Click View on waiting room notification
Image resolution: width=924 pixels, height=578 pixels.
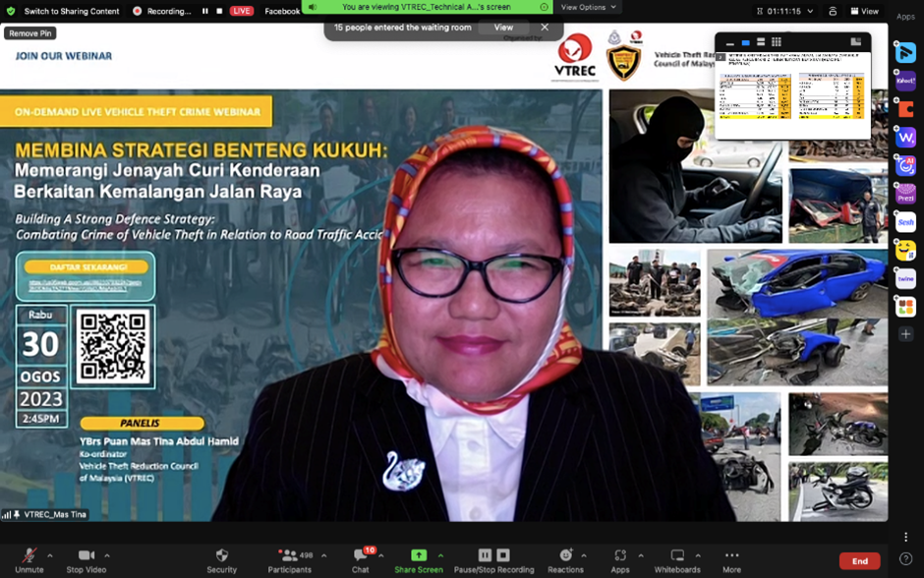[503, 28]
